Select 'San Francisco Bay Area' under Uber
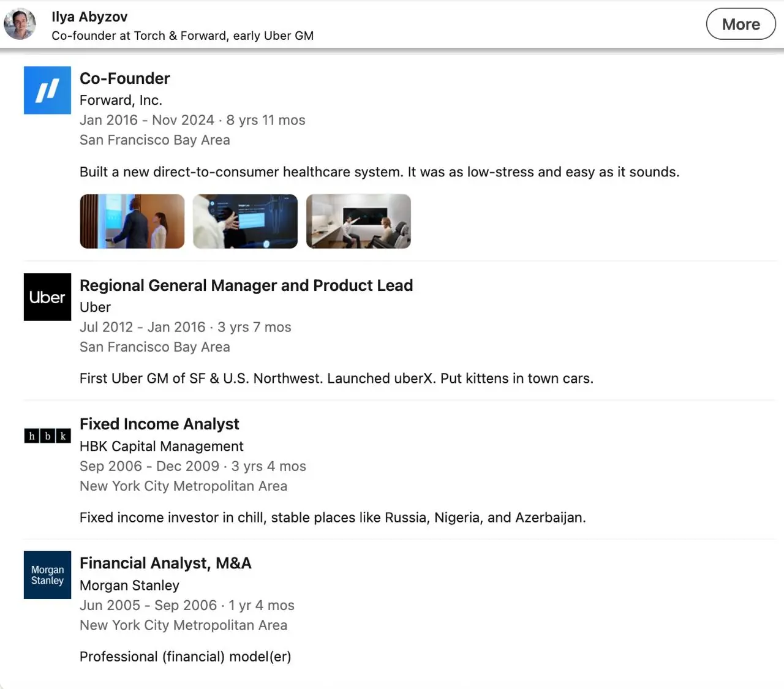Screen dimensions: 784x689 155,347
